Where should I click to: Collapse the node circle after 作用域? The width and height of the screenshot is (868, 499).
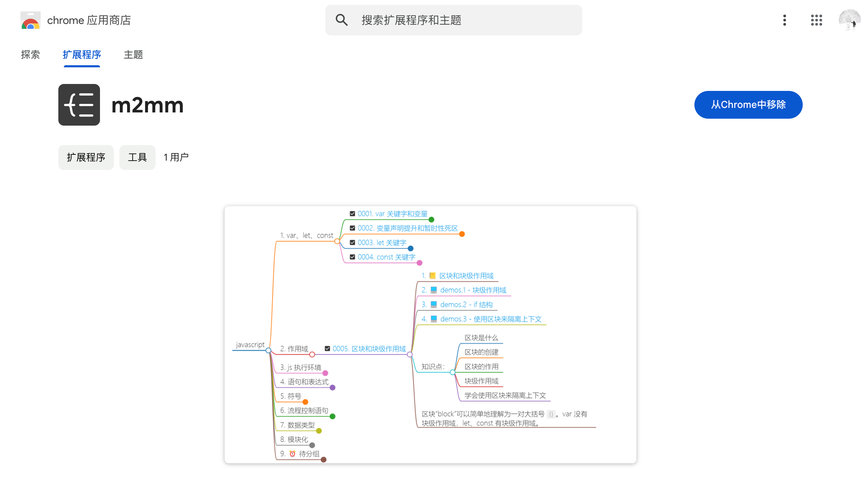point(312,355)
